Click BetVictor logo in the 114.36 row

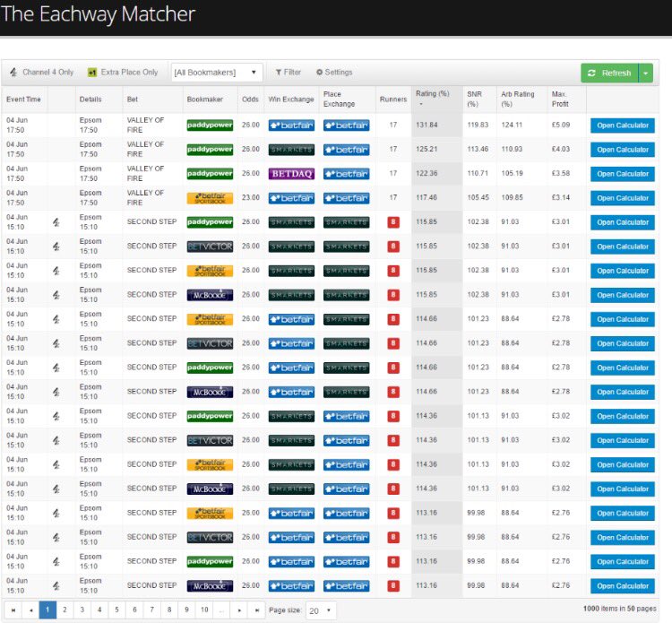click(210, 440)
